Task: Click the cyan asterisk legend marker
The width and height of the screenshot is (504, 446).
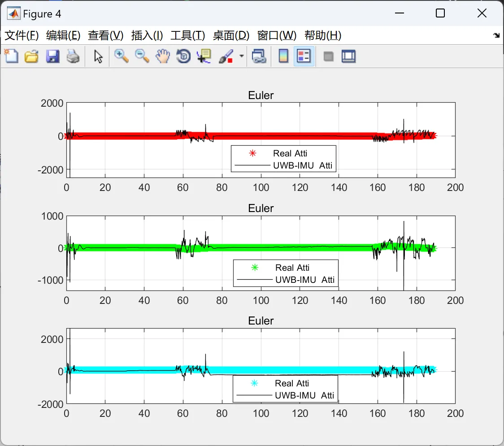Action: point(254,383)
